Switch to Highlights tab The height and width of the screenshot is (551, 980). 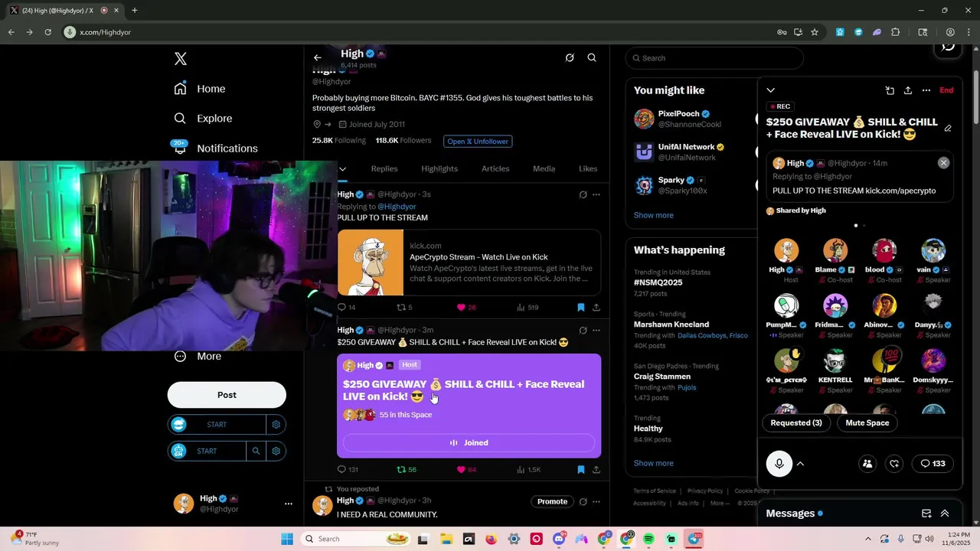(x=439, y=168)
